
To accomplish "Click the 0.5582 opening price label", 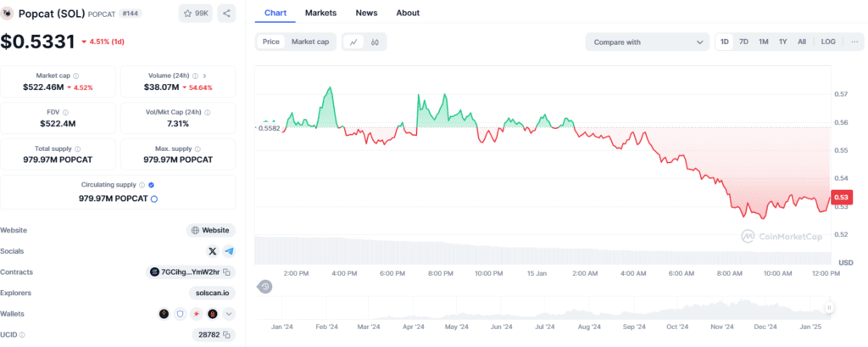I will (268, 128).
